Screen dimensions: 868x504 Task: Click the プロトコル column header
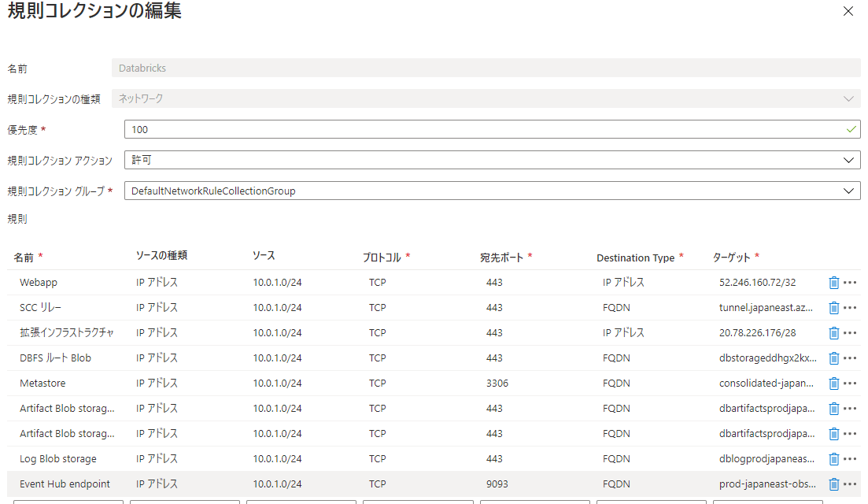click(382, 258)
